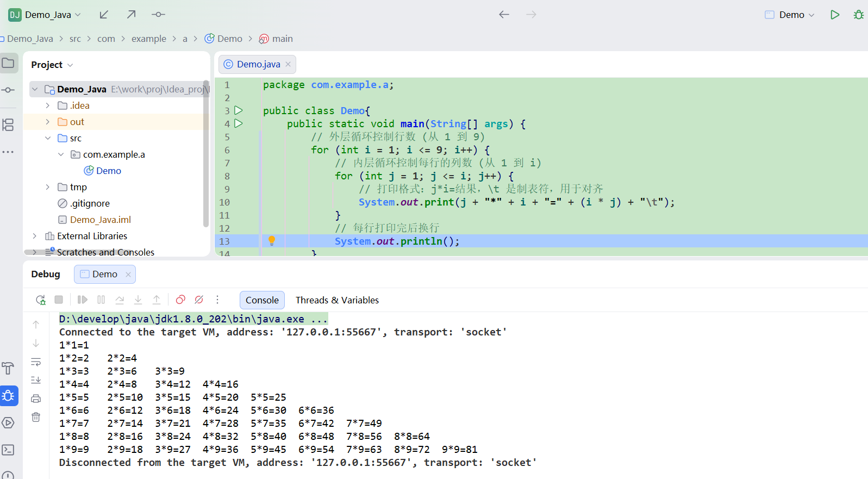Jump up the stack trace in console
The image size is (868, 479).
[36, 325]
